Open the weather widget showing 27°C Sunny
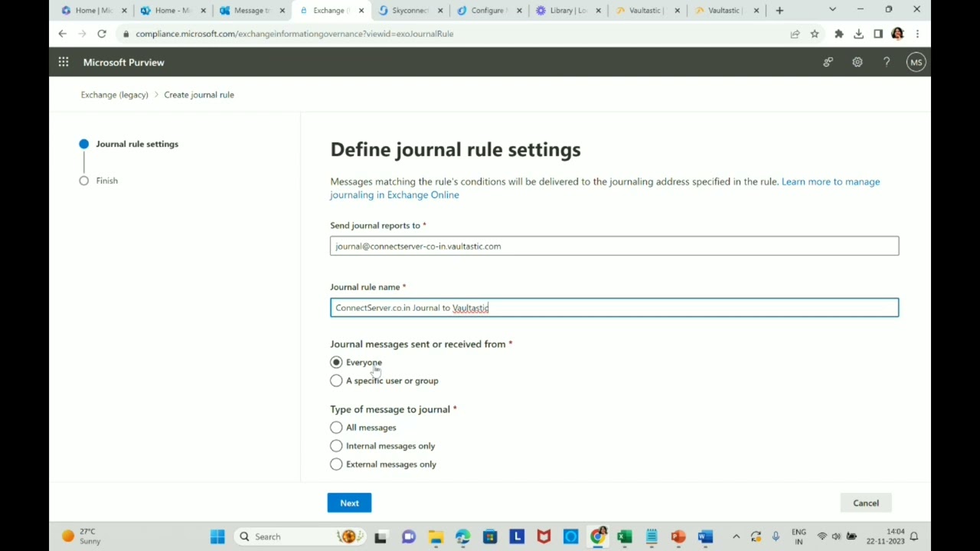This screenshot has height=551, width=980. click(81, 536)
